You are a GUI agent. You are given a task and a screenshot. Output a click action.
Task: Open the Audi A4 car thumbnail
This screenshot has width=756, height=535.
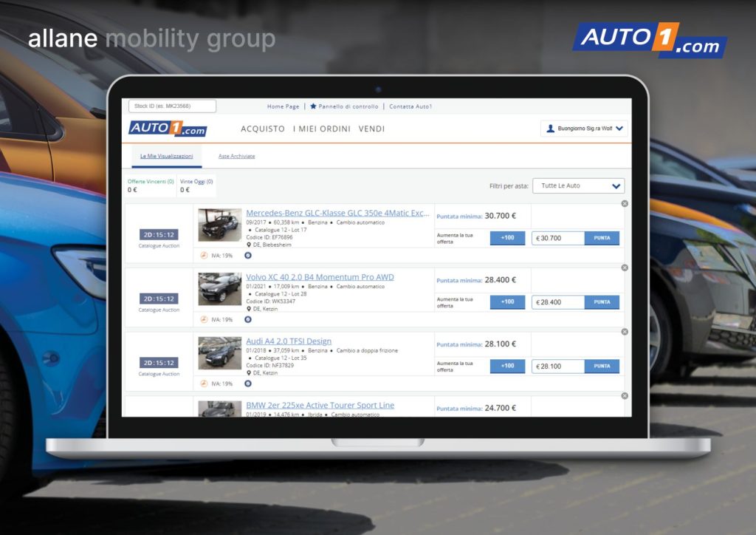coord(220,353)
